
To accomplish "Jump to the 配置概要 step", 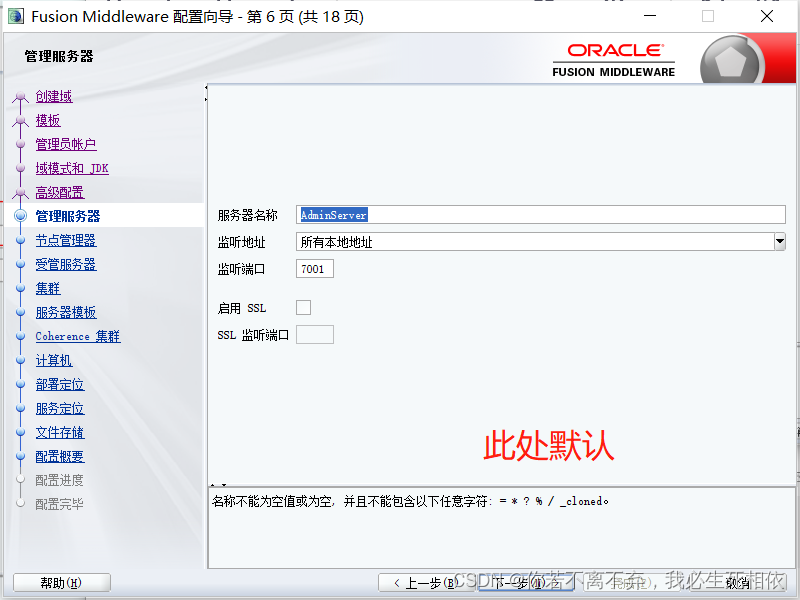I will [60, 456].
